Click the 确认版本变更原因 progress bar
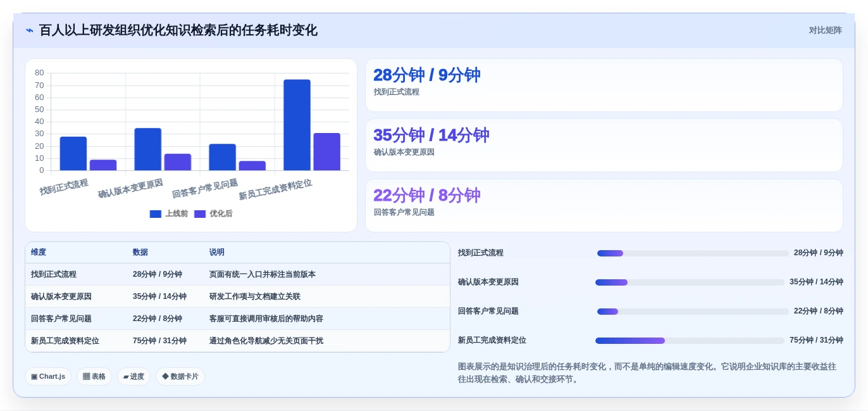 [690, 282]
